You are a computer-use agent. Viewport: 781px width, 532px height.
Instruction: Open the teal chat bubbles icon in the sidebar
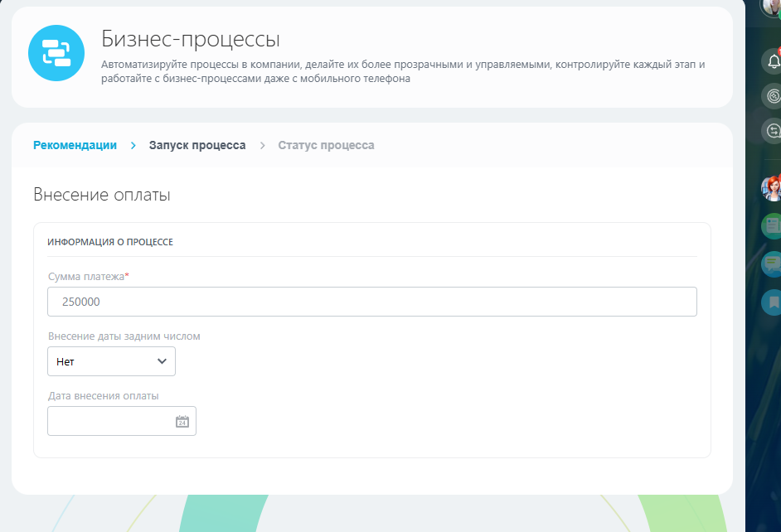[x=772, y=264]
